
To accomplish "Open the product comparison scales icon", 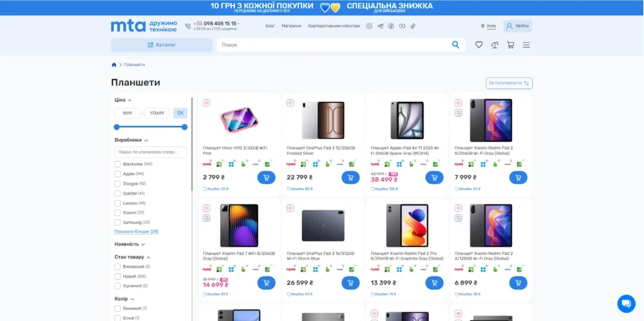I will coord(495,45).
